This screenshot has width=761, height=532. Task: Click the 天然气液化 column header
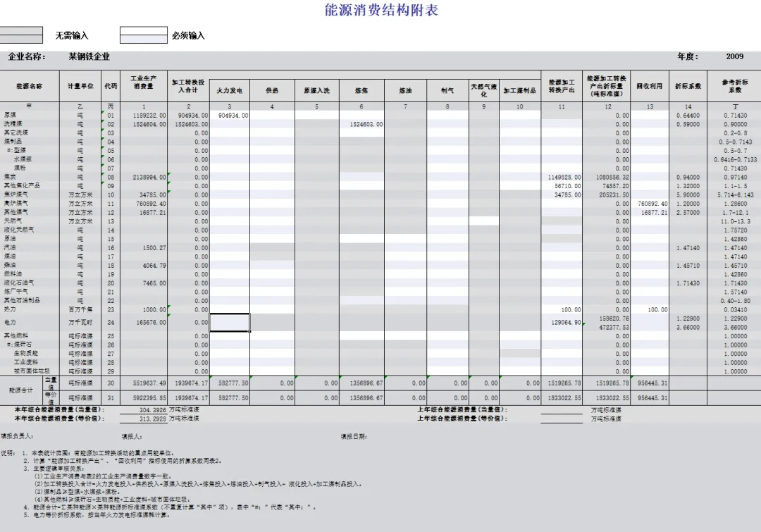[x=484, y=90]
